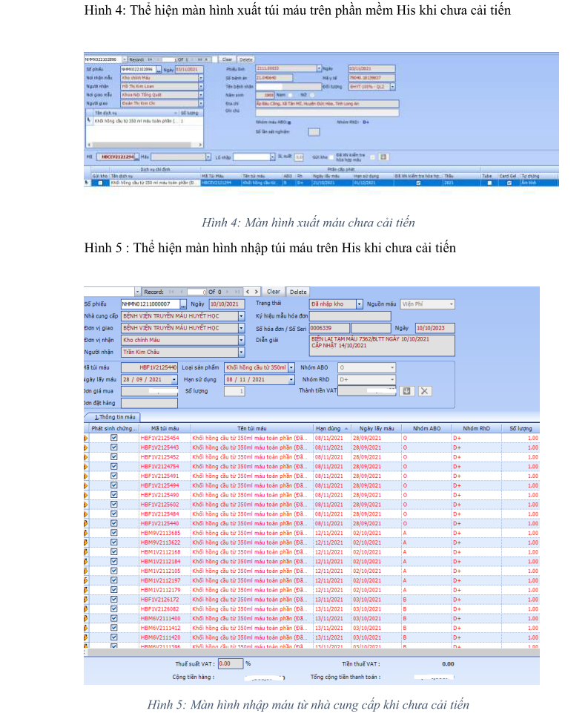Viewport: 588px width, 725px height.
Task: Open the Nhà cung cấp dropdown
Action: tap(241, 316)
